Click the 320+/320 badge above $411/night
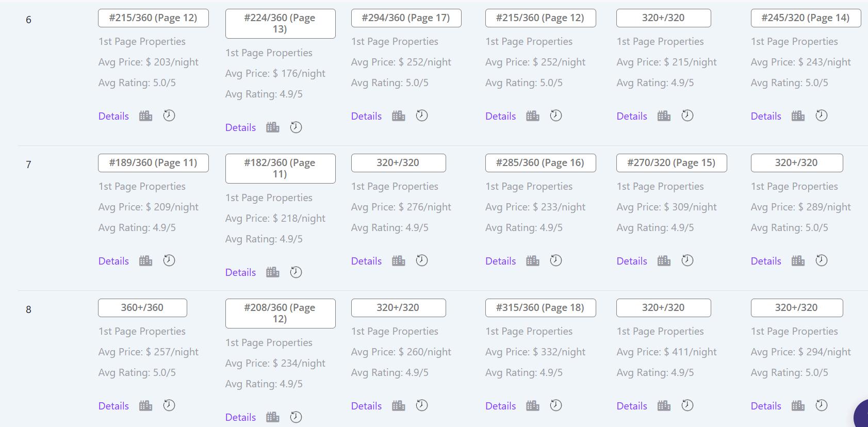 663,307
